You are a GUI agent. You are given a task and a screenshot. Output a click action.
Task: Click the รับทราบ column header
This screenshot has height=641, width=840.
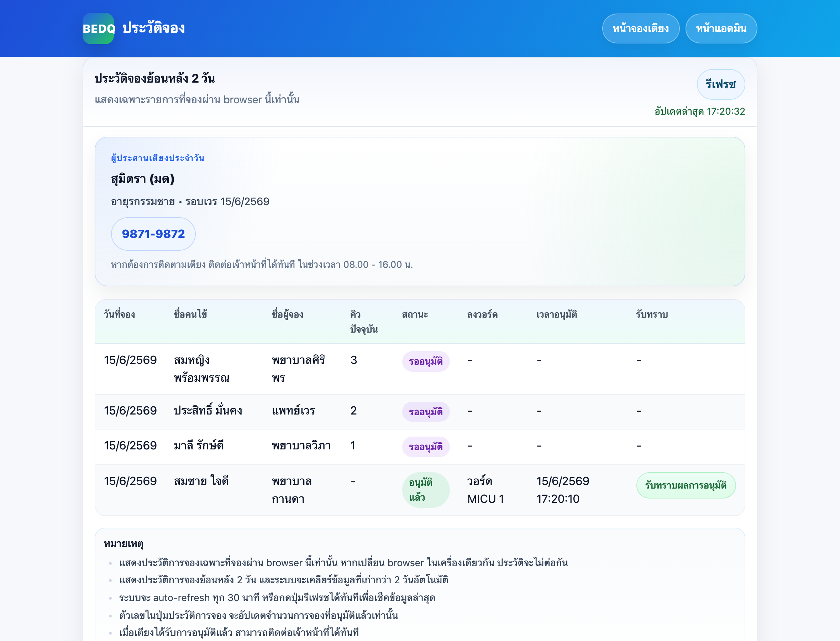coord(652,314)
